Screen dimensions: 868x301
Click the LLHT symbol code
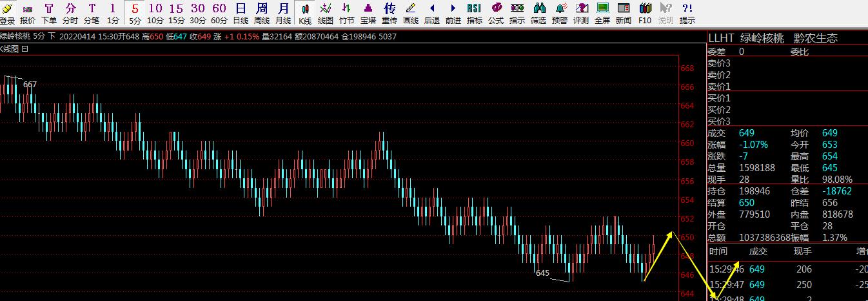(x=721, y=38)
